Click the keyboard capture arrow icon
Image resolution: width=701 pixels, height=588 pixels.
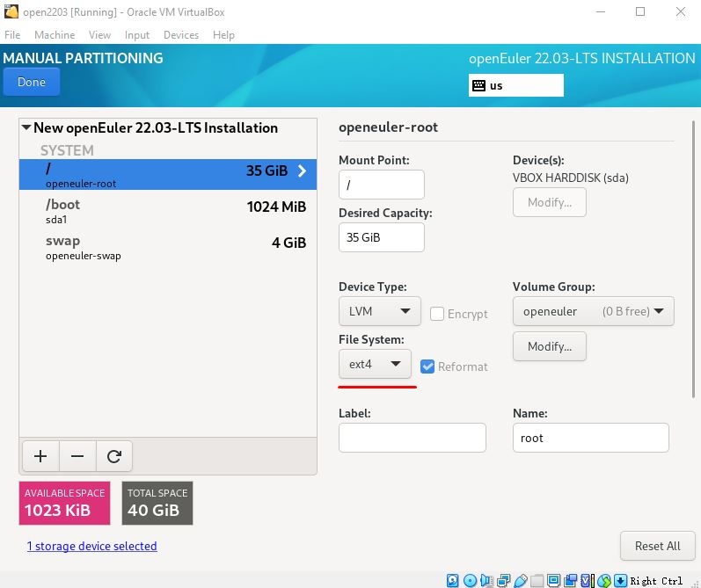click(x=620, y=580)
